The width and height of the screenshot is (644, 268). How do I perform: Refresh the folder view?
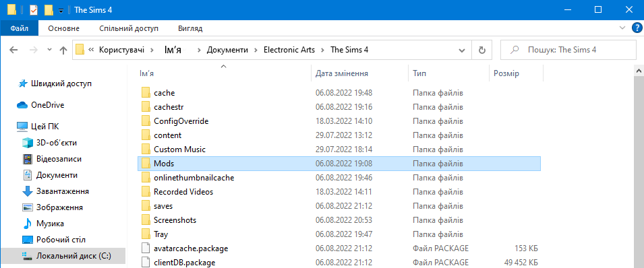click(482, 50)
